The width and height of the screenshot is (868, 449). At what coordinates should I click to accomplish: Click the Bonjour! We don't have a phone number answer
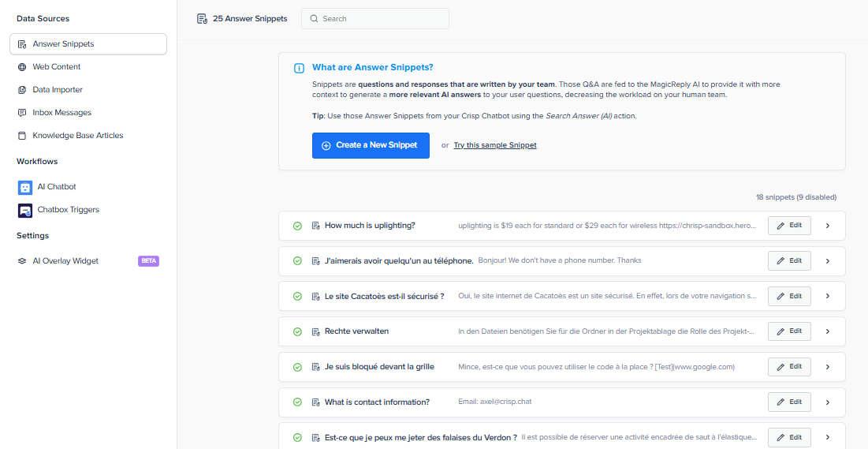point(560,260)
